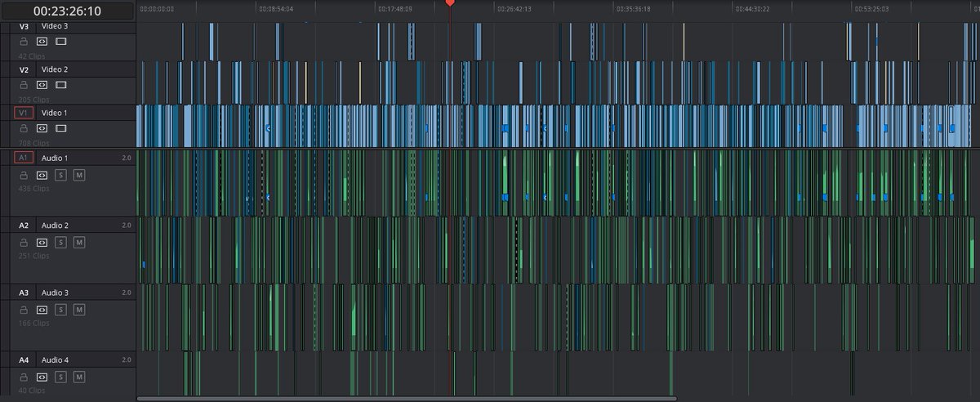Click the Audio 3 track name

55,293
